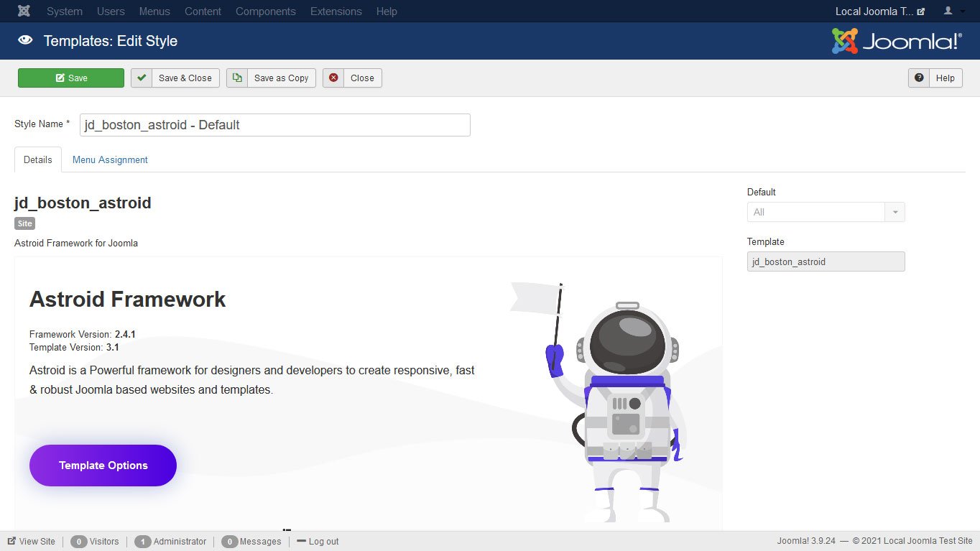Click the jd_boston_astroid heading
This screenshot has width=980, height=551.
coord(83,203)
